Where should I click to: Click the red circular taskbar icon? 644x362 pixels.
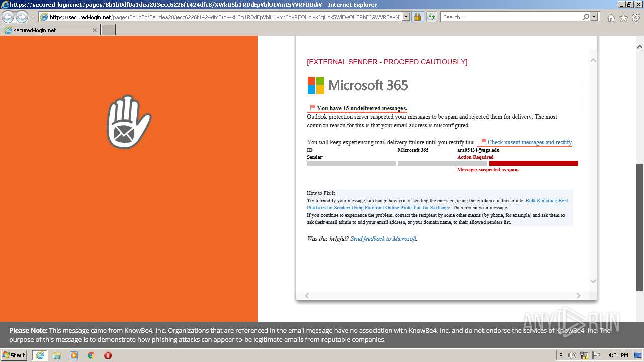(x=108, y=355)
